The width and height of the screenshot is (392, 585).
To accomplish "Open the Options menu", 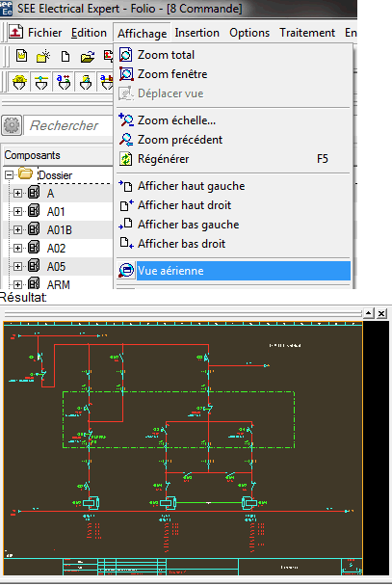I will click(249, 33).
